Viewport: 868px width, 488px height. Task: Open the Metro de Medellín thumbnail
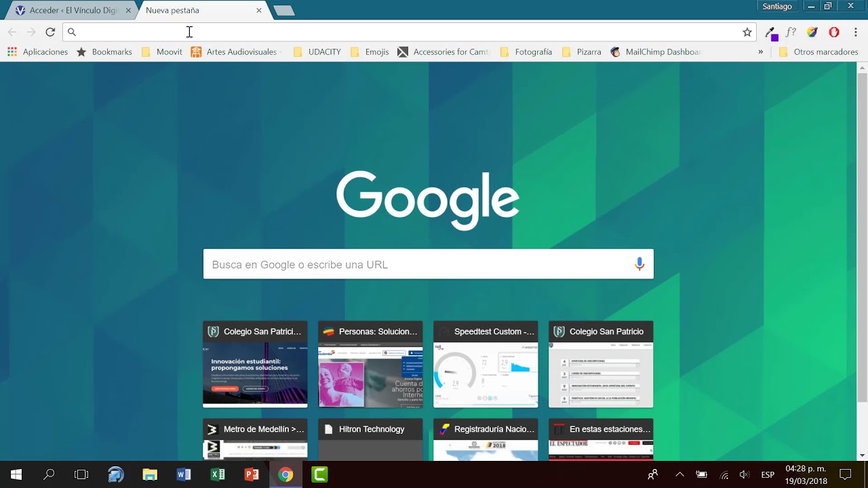(x=255, y=439)
